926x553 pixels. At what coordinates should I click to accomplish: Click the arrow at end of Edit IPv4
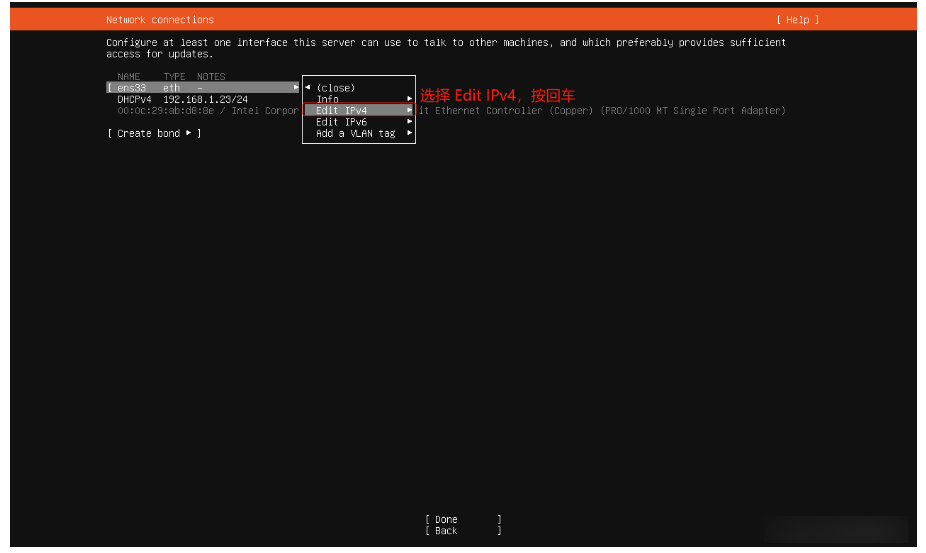point(410,111)
